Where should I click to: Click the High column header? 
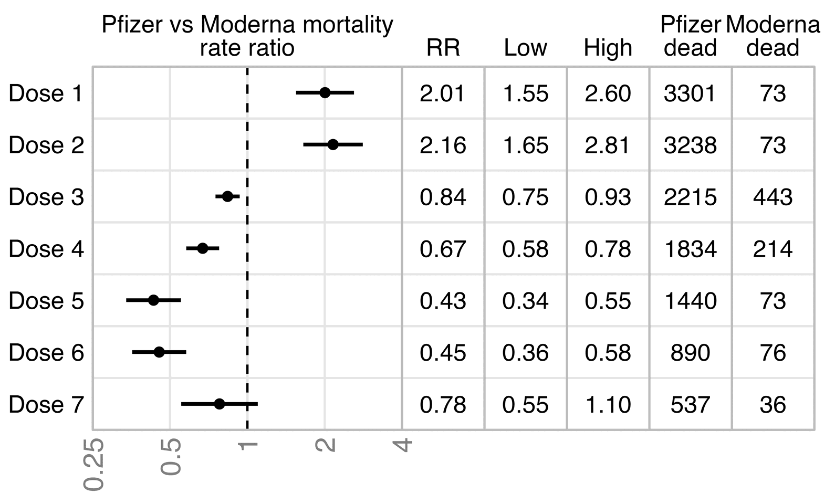click(x=608, y=48)
